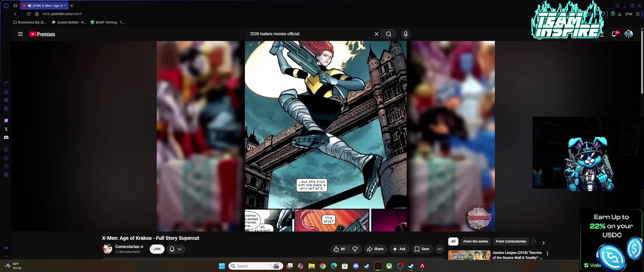Open Comicstorian channel avatar
The height and width of the screenshot is (272, 644).
click(108, 249)
